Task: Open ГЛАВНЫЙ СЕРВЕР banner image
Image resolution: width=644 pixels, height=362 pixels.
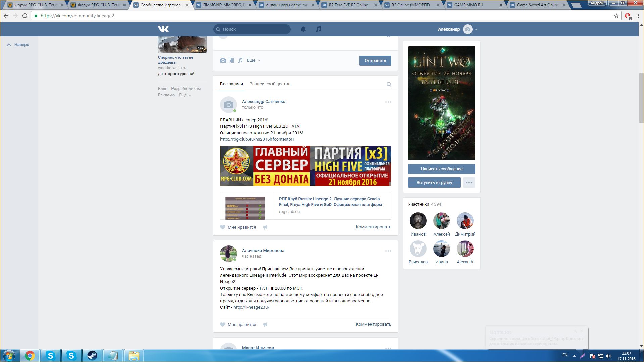Action: coord(305,166)
